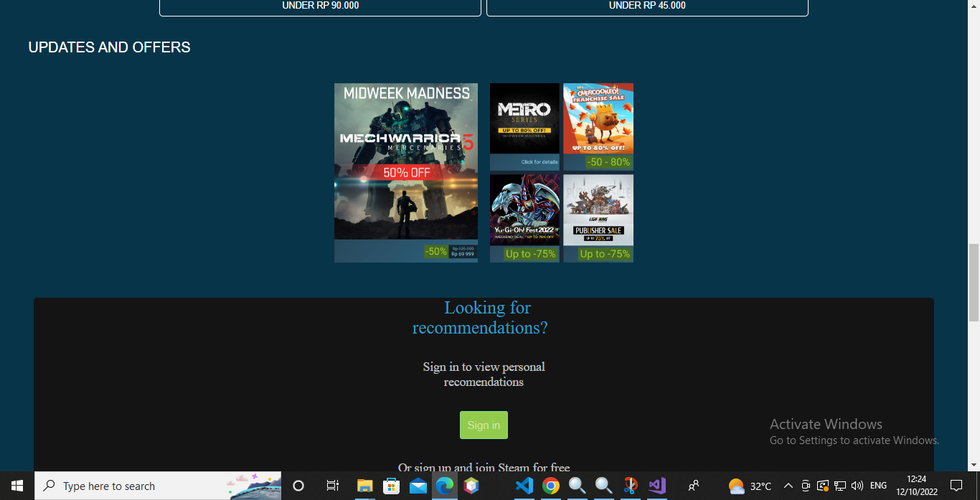Click in the taskbar search box

tap(158, 486)
